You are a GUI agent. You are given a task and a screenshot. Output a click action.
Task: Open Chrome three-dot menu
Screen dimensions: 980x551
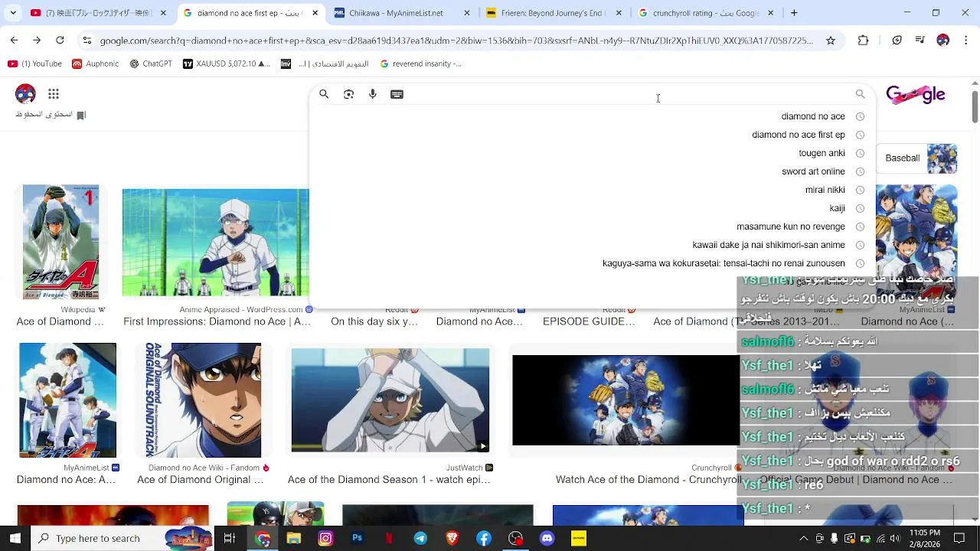coord(966,41)
